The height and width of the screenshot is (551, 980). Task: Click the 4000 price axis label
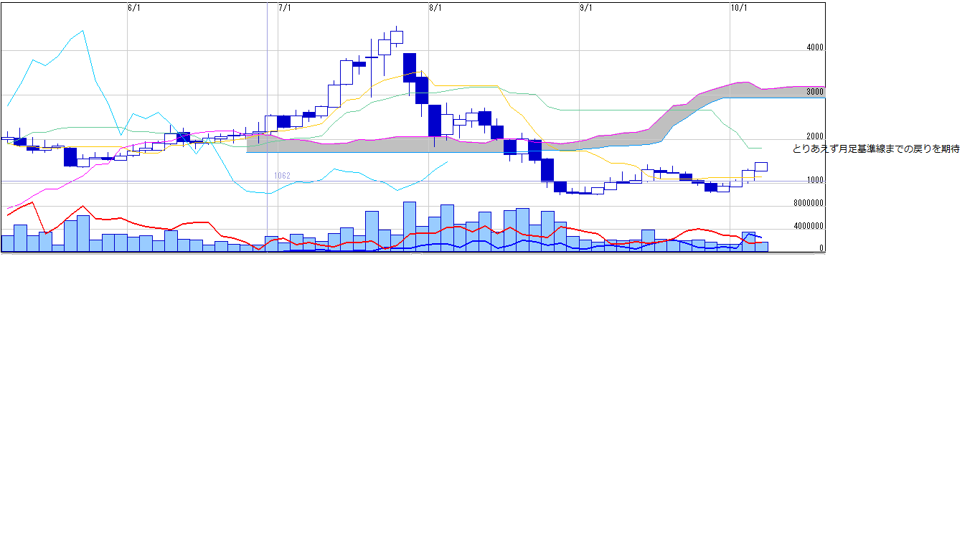[815, 47]
